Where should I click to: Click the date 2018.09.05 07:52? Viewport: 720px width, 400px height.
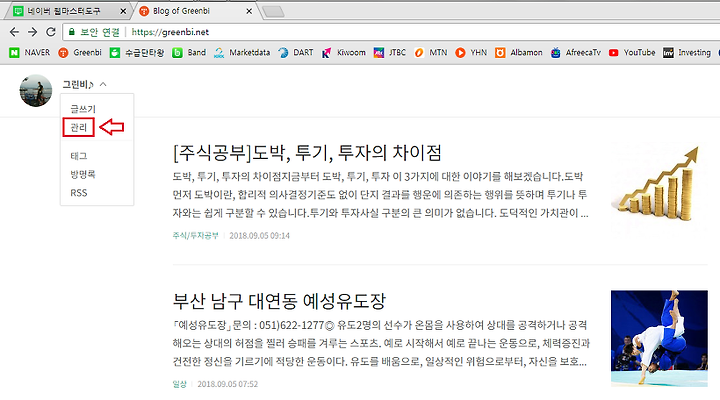click(228, 384)
